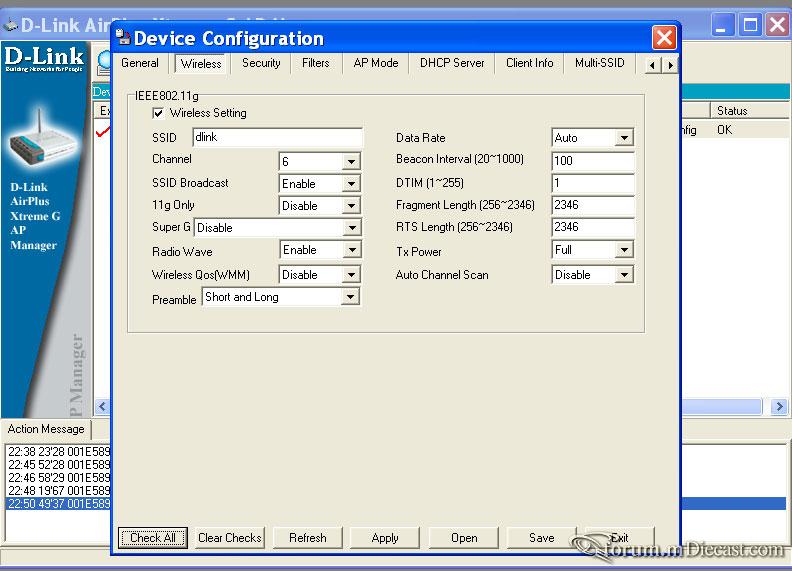This screenshot has width=792, height=571.
Task: Click the Exit button
Action: tap(619, 538)
